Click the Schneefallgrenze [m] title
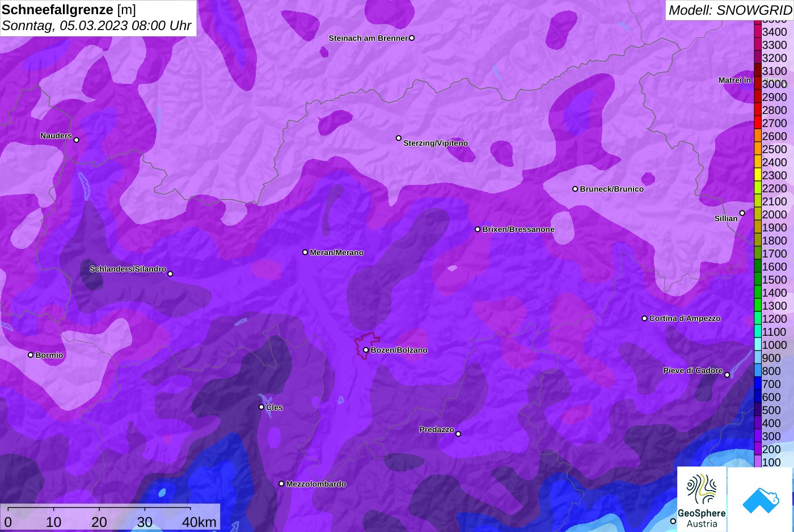794x532 pixels. [69, 10]
